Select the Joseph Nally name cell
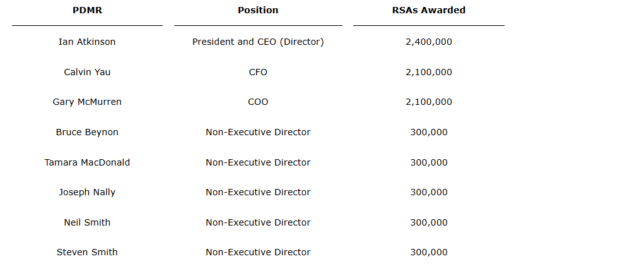 [87, 192]
